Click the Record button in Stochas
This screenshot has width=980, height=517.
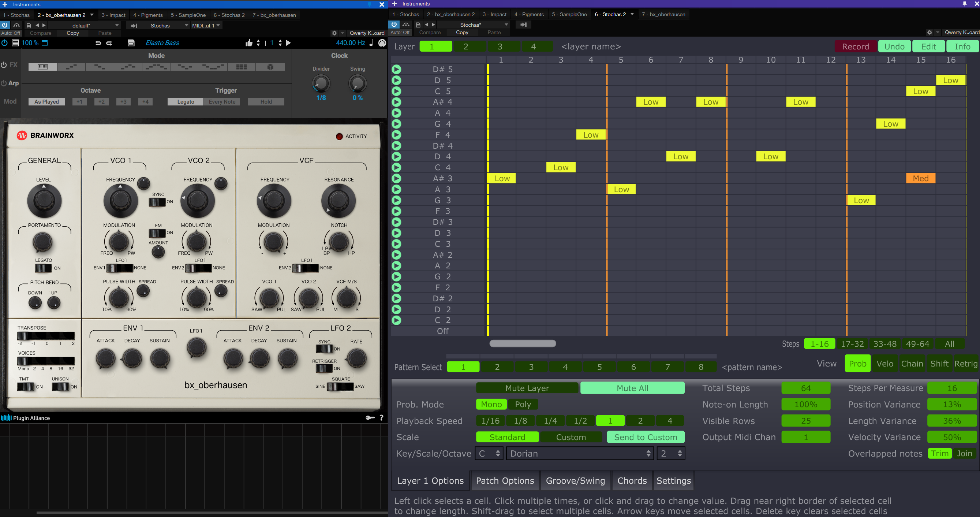click(x=855, y=47)
